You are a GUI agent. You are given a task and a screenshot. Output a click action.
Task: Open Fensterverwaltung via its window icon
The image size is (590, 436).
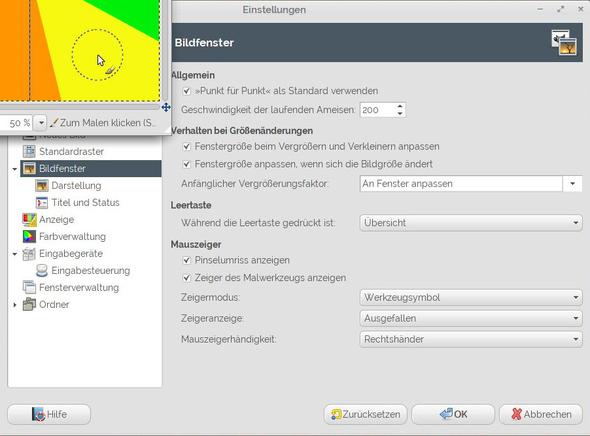pos(29,287)
